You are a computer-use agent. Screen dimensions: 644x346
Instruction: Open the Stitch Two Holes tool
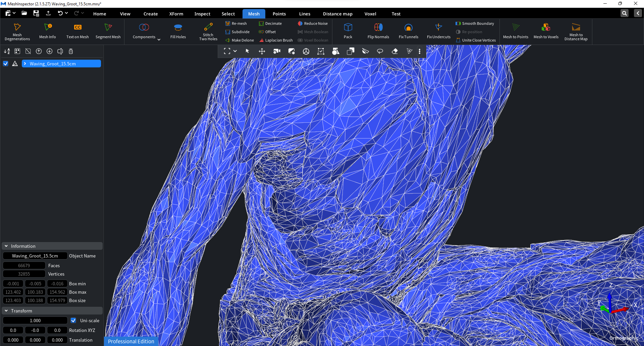pyautogui.click(x=208, y=32)
